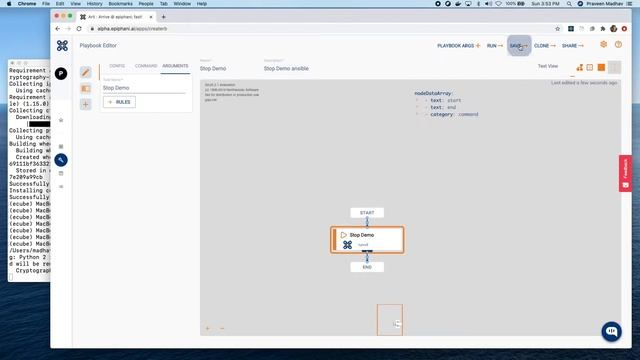Select the END node on canvas
Image resolution: width=640 pixels, height=360 pixels.
coord(367,267)
